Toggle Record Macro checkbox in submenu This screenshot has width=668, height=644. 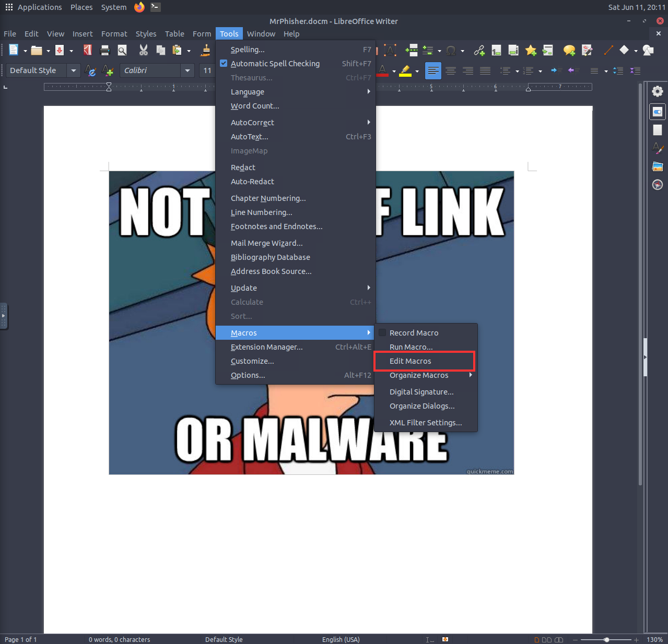tap(382, 332)
